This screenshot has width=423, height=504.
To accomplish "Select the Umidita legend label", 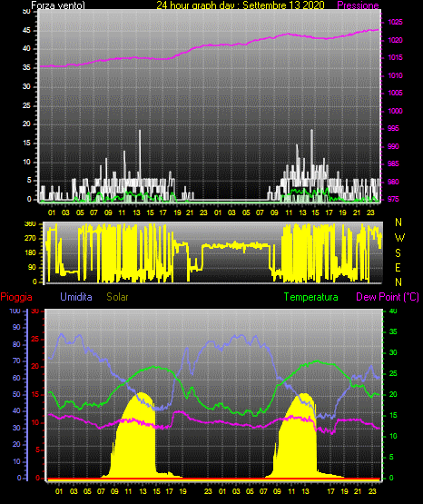I will pos(76,297).
